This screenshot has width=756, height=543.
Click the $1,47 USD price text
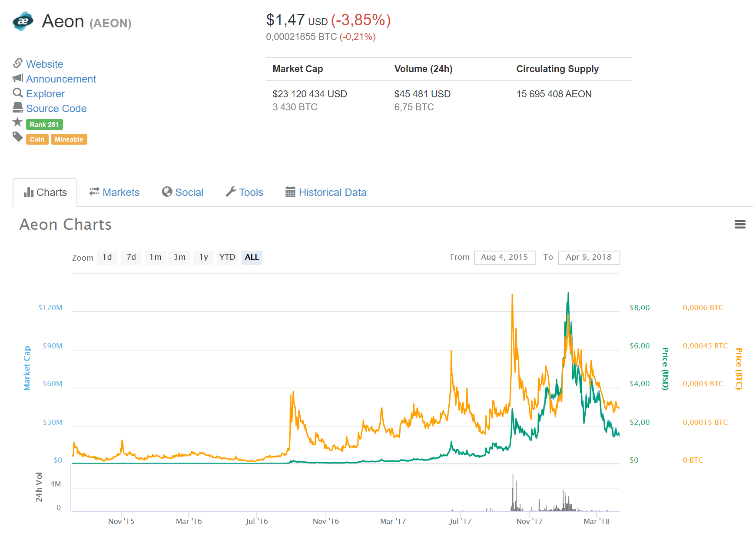(x=297, y=20)
